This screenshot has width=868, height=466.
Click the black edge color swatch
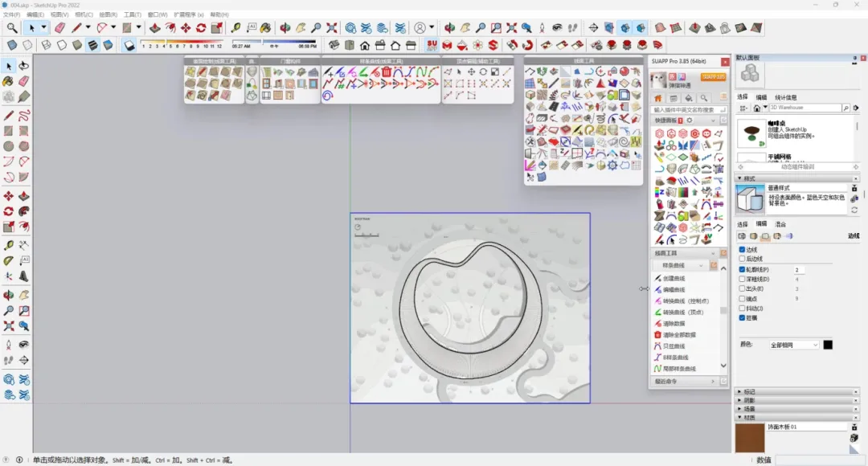click(828, 345)
